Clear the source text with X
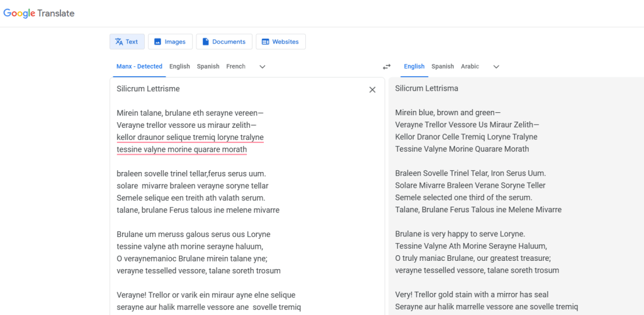Viewport: 644px width, 315px height. pyautogui.click(x=372, y=89)
